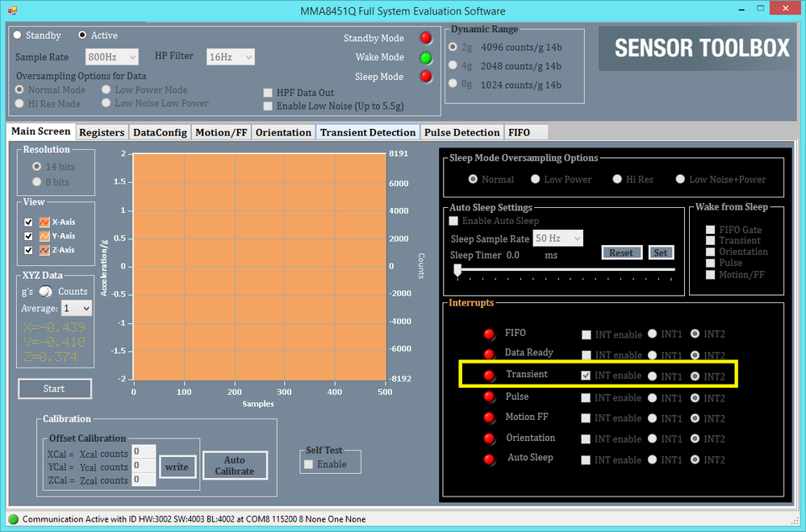Screen dimensions: 806x532
Task: Enable Low Noise (Up to 5.5g) checkbox
Action: (268, 106)
